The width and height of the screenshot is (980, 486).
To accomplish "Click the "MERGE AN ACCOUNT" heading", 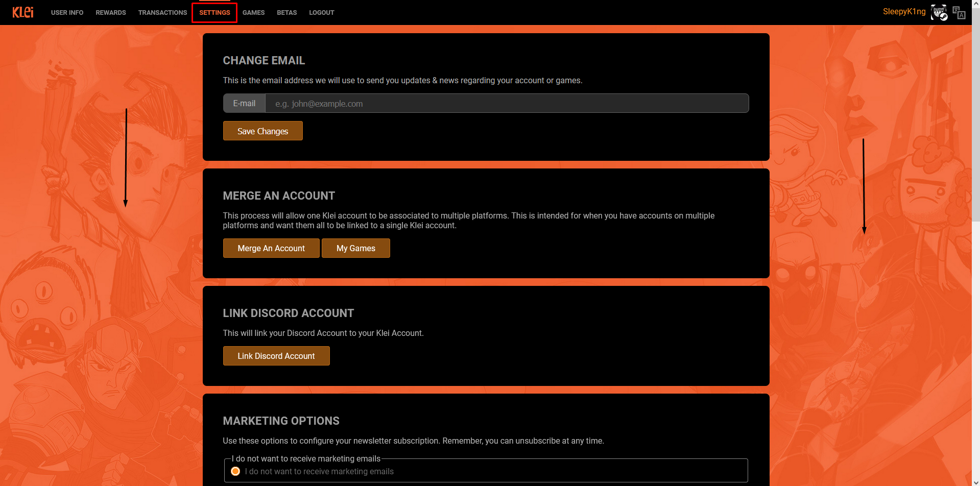I will click(279, 196).
